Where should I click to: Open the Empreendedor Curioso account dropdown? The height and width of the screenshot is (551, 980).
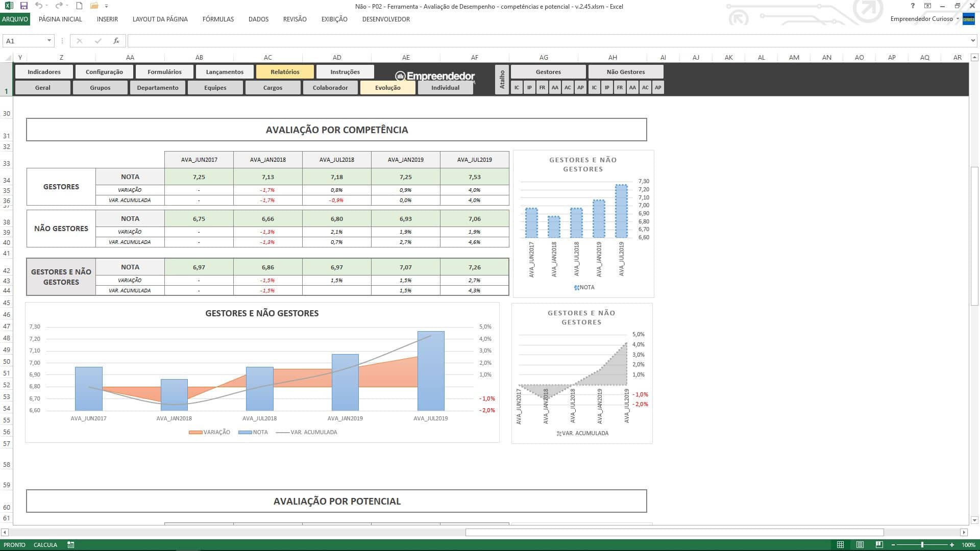coord(958,19)
